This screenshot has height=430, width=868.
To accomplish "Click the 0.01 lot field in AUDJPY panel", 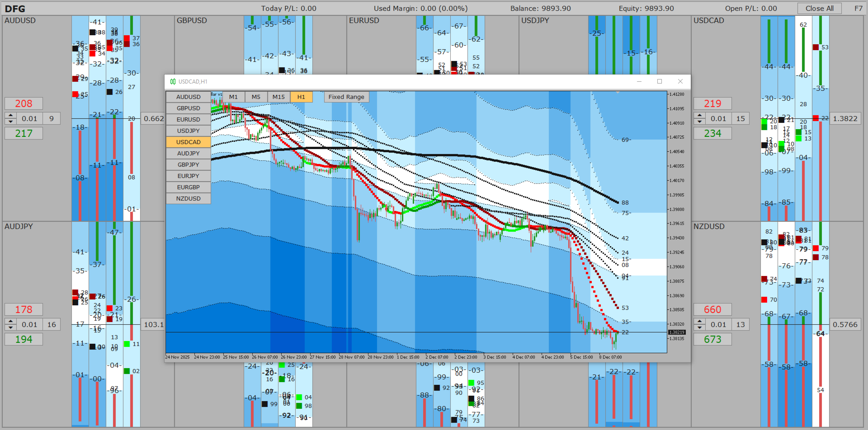I will click(30, 324).
